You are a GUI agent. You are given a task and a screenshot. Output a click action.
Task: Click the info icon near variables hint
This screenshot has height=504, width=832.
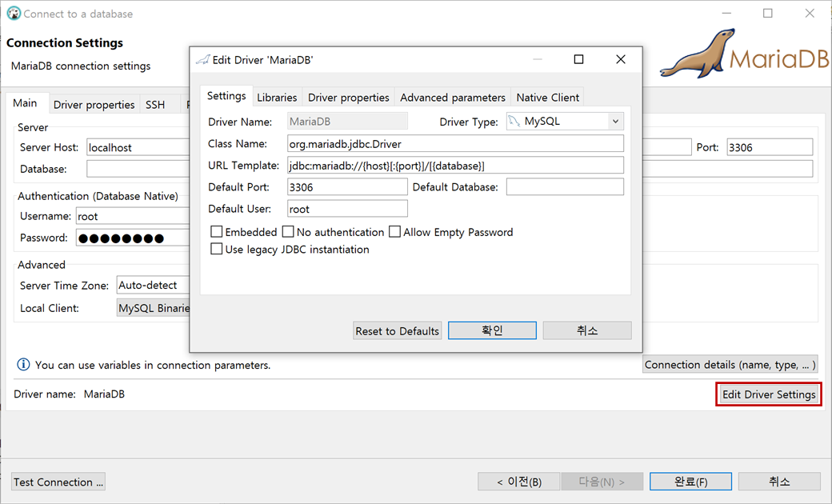23,365
